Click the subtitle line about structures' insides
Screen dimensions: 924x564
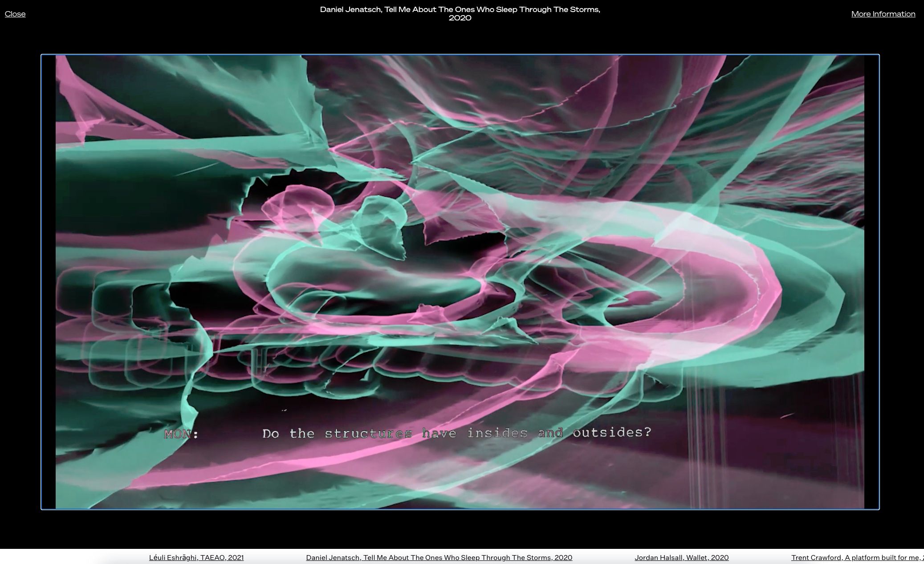point(456,433)
